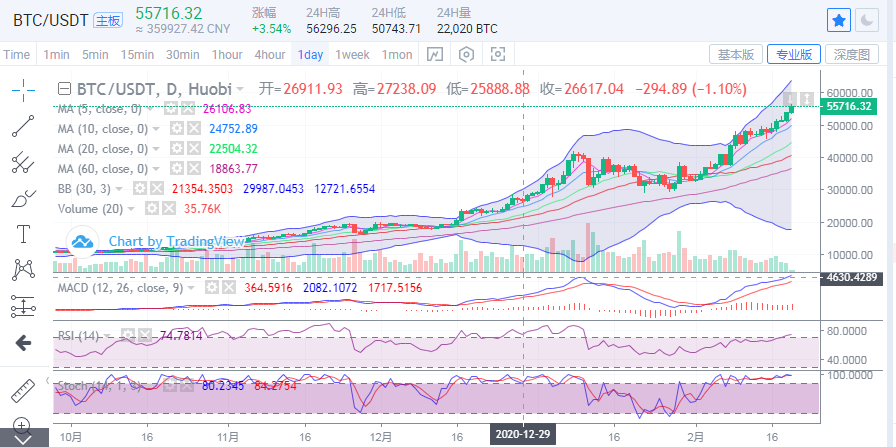896x447 pixels.
Task: Select the 1day interval
Action: [x=310, y=55]
